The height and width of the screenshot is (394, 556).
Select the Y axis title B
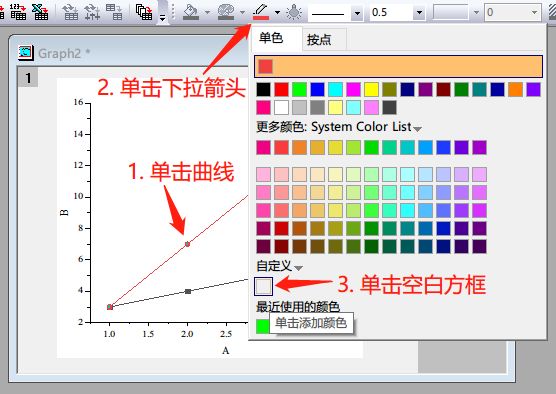64,212
